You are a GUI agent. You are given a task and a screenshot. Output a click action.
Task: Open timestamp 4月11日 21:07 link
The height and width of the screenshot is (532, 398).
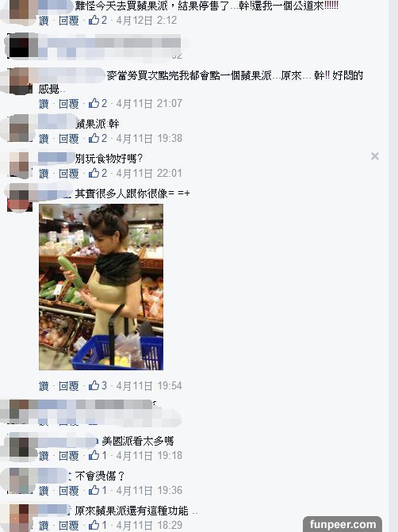149,103
